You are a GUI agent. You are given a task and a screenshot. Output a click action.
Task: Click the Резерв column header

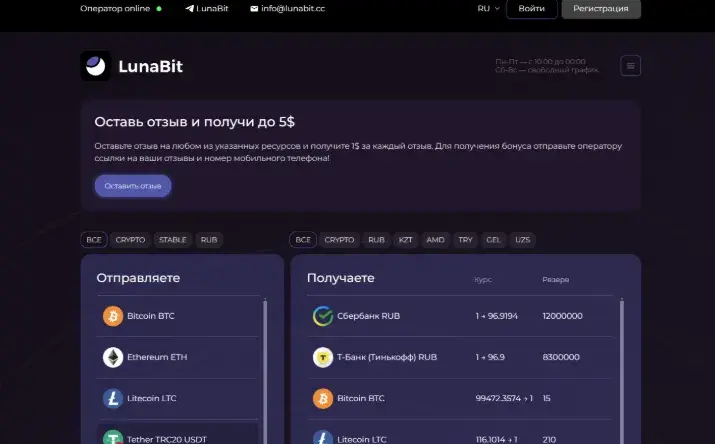click(x=556, y=279)
